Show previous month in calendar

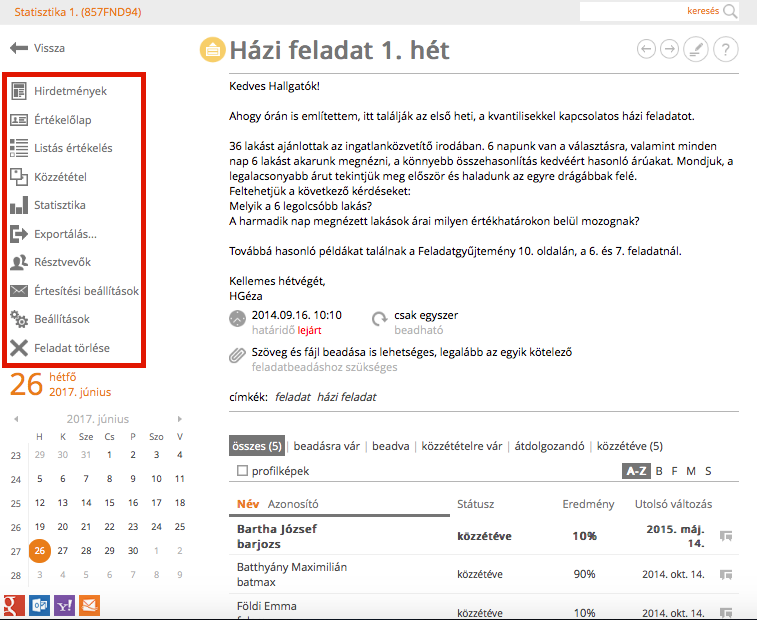click(x=16, y=419)
